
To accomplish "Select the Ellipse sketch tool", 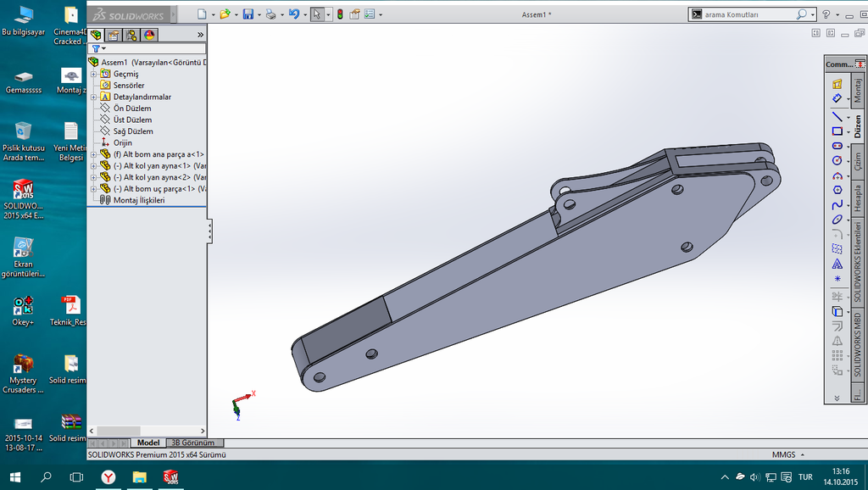I will [x=837, y=220].
